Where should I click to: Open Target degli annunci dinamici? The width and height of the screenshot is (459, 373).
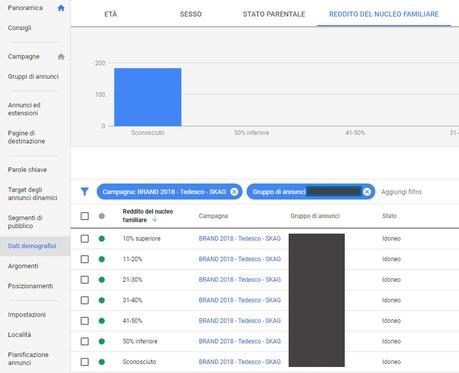pos(32,194)
